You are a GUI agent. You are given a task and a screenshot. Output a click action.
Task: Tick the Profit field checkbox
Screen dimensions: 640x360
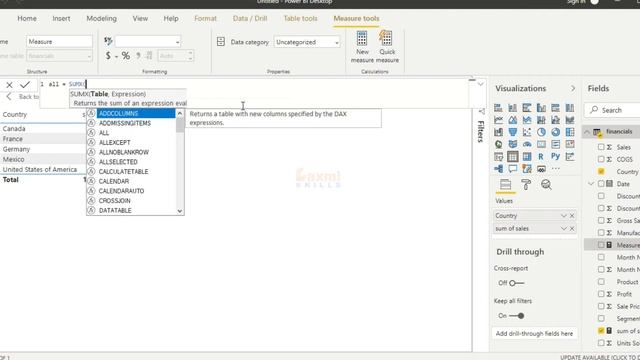click(601, 294)
